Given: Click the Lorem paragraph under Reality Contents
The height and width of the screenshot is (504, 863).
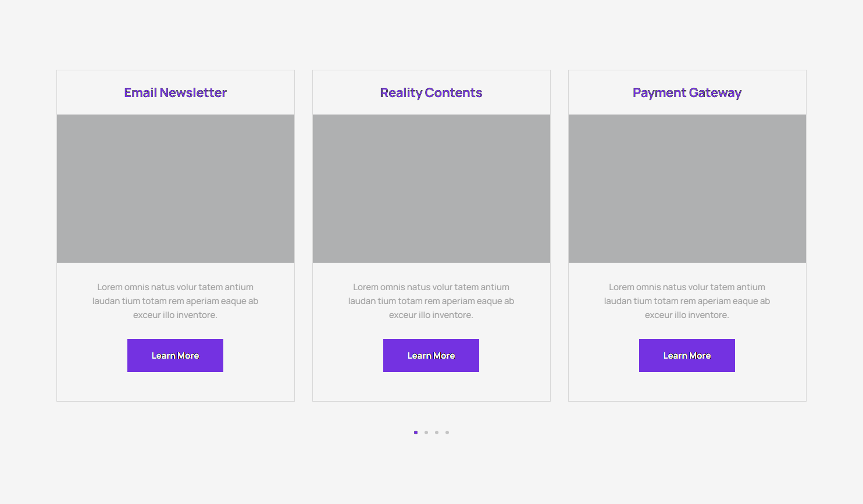Looking at the screenshot, I should point(431,301).
